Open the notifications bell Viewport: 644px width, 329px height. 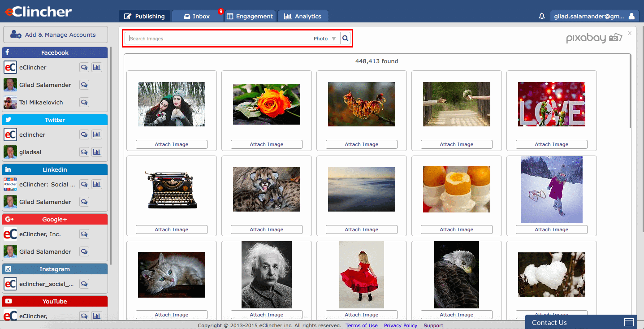[542, 16]
